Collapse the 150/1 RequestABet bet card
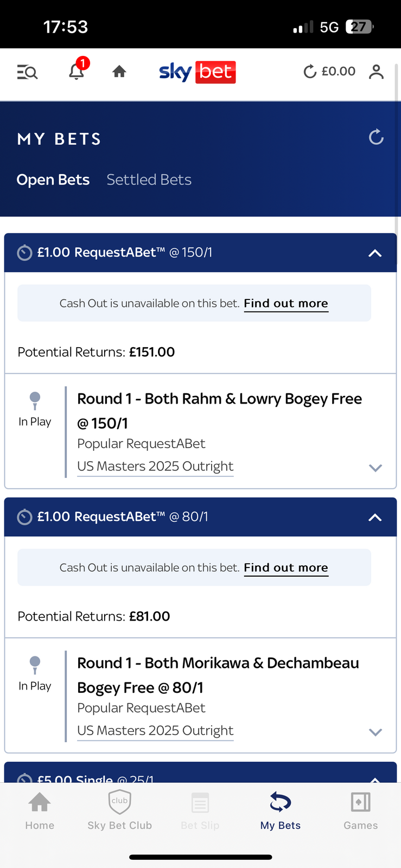This screenshot has height=868, width=401. (x=375, y=253)
